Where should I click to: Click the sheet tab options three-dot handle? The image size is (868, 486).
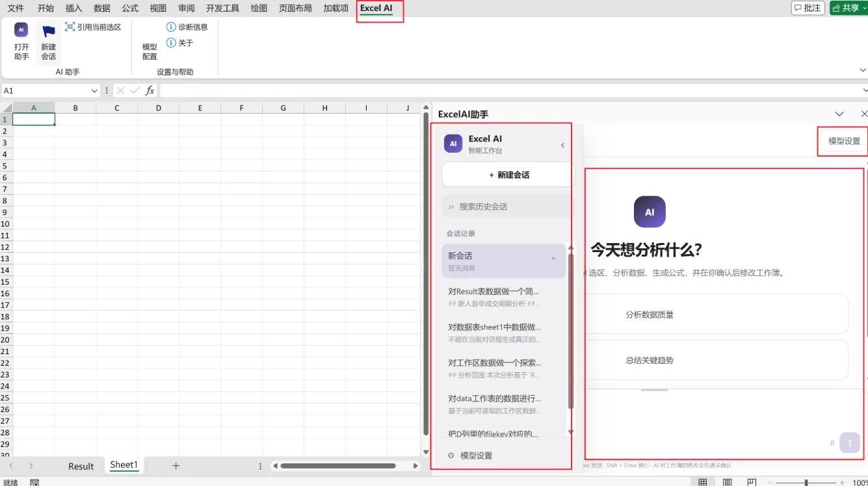(261, 466)
